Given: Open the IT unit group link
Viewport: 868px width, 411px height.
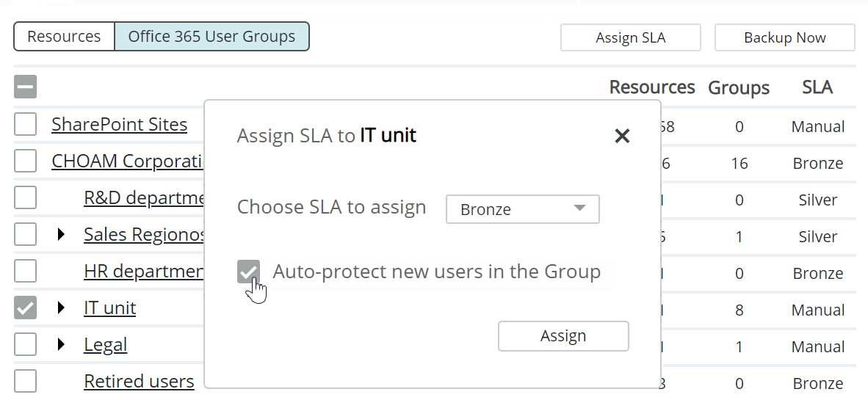Looking at the screenshot, I should [x=109, y=308].
